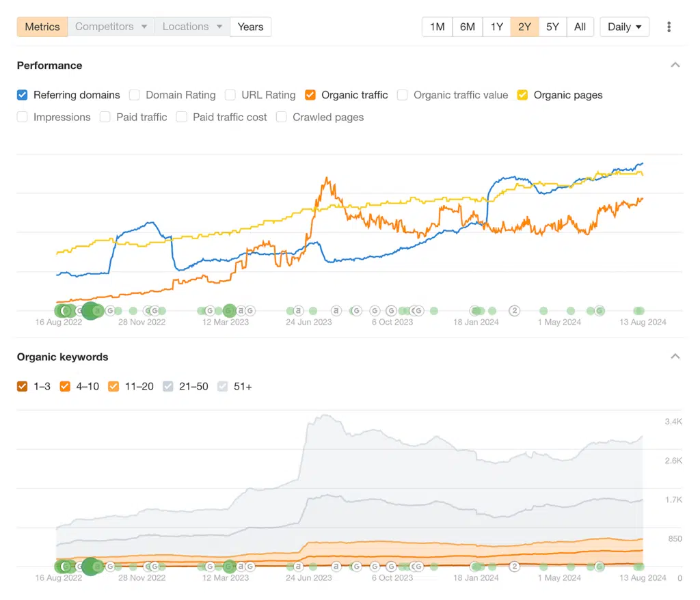Collapse the Performance section

tap(675, 66)
